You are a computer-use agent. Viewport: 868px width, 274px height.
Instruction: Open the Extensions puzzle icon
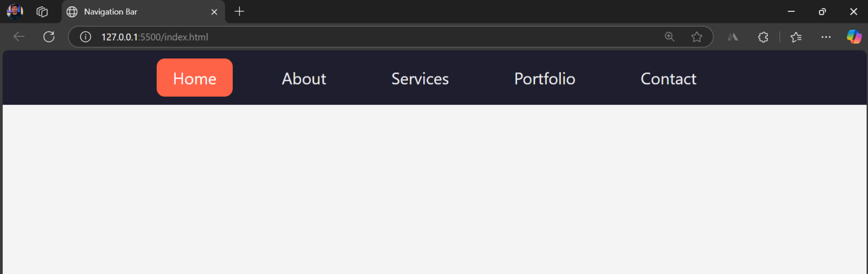[763, 37]
